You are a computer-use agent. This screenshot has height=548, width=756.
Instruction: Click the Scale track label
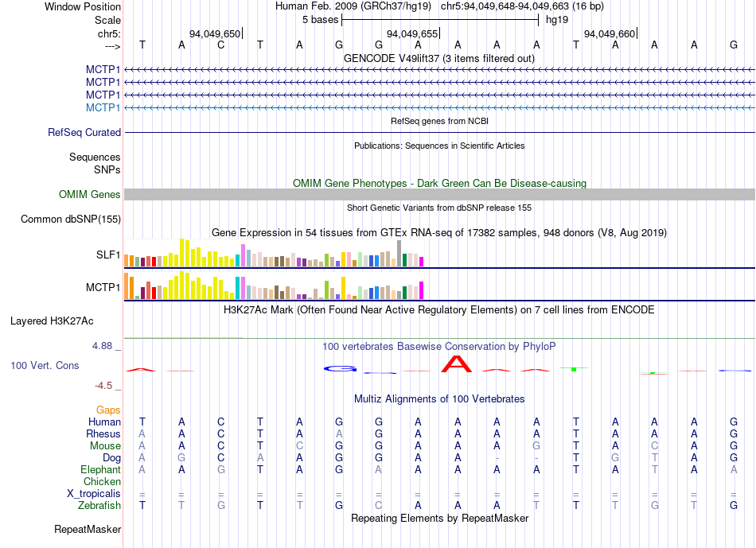tap(107, 20)
